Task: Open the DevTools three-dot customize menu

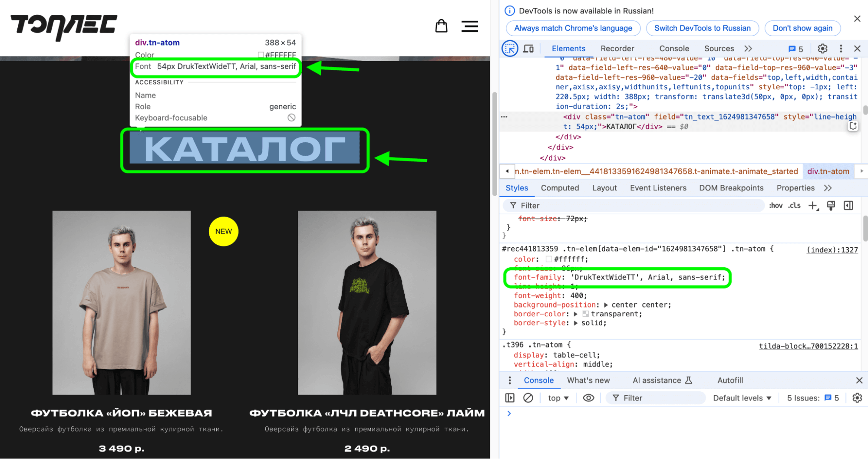Action: pos(841,49)
